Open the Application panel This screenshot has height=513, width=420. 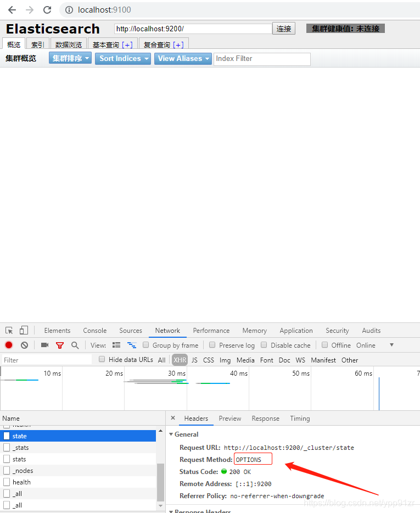(x=296, y=331)
